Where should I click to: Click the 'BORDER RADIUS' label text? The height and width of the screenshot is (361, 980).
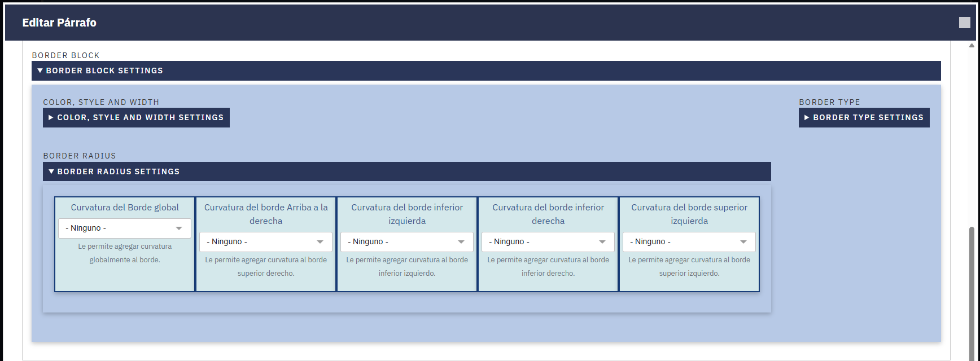tap(80, 156)
